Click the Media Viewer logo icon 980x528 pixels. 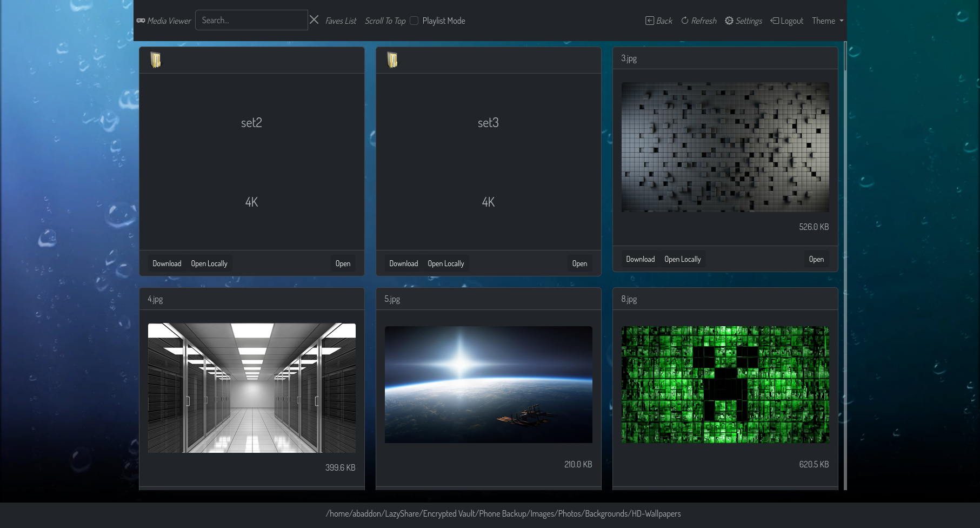point(141,21)
